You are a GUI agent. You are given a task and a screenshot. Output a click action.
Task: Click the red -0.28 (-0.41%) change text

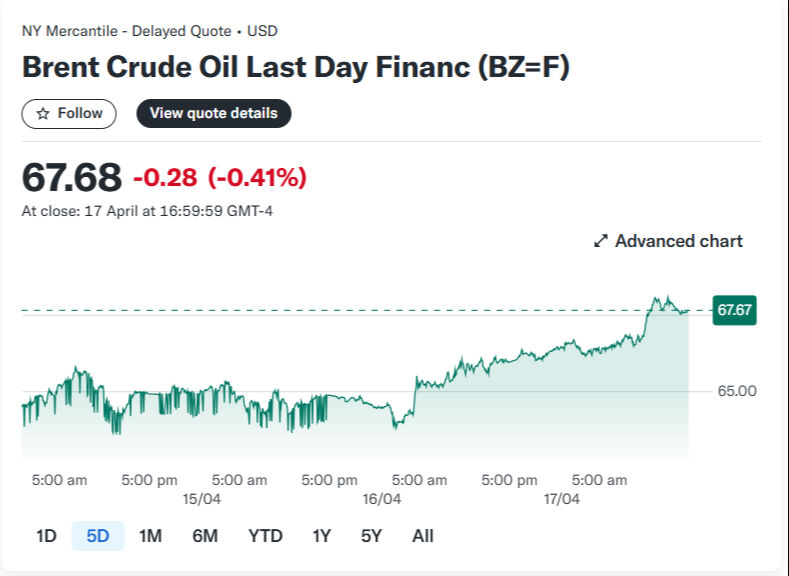(x=219, y=178)
